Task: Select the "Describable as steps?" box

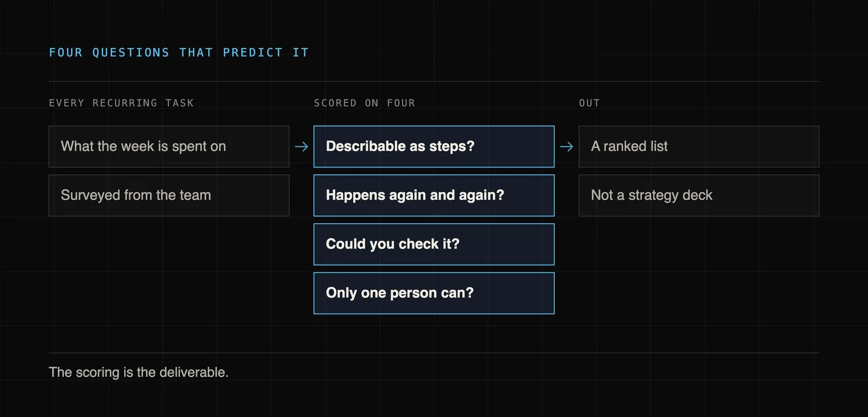Action: 434,147
